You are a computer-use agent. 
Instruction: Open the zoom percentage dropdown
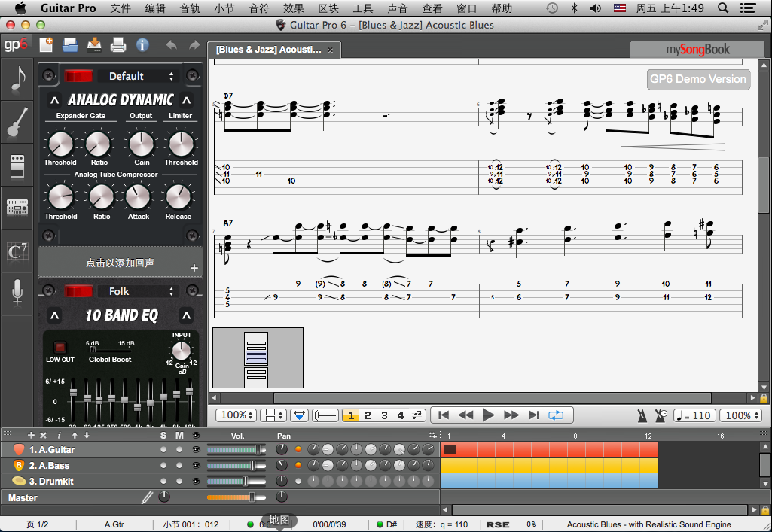[x=236, y=415]
